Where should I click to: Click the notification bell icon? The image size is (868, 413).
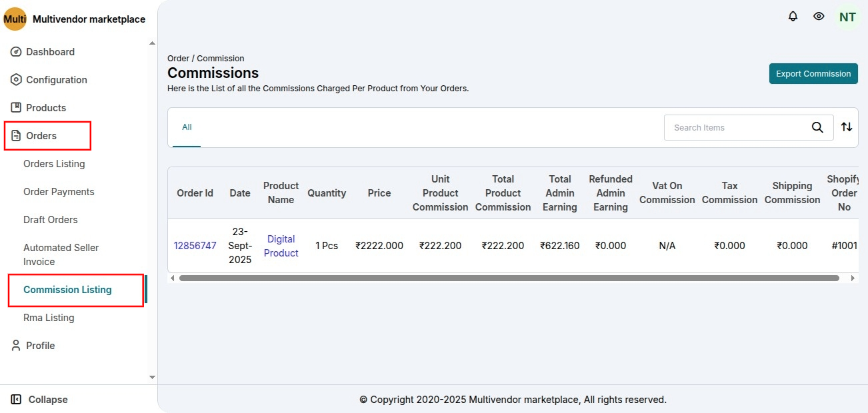(x=793, y=17)
